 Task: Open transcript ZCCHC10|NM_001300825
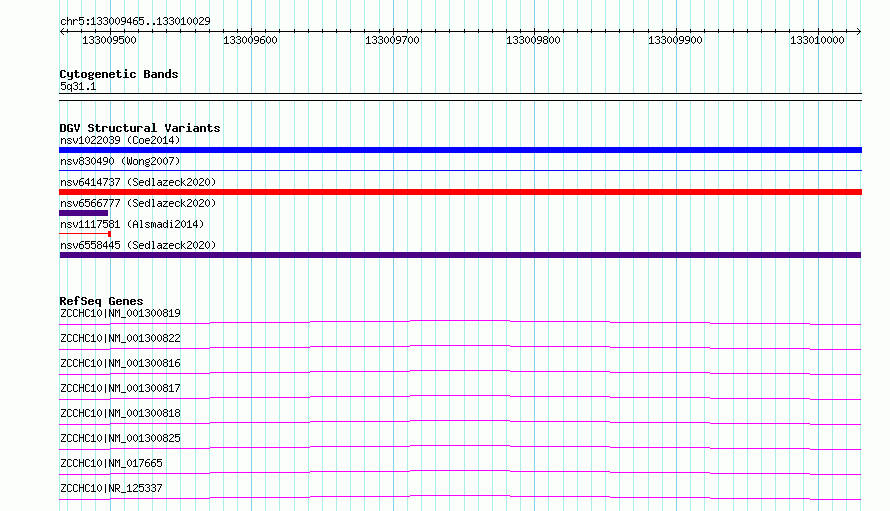pyautogui.click(x=120, y=438)
